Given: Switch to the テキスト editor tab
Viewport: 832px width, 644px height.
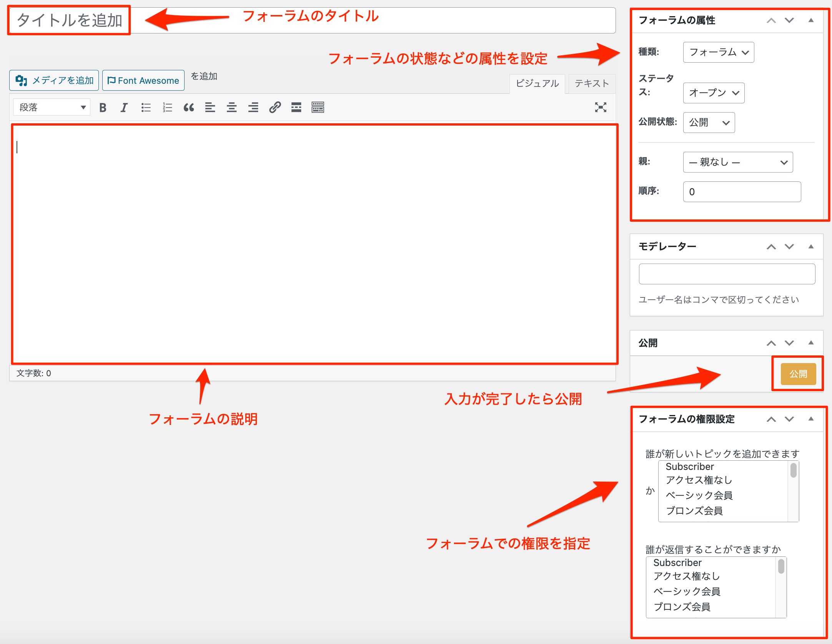Looking at the screenshot, I should 591,84.
